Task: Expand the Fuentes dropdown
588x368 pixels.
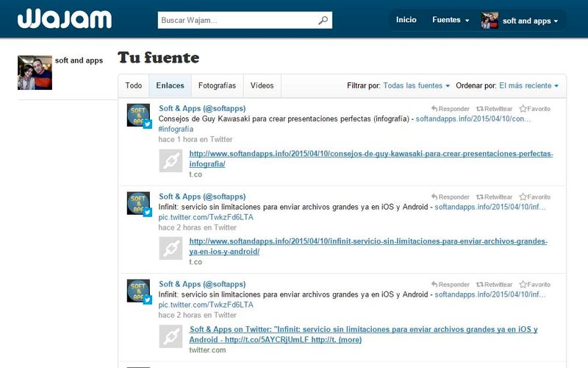Action: click(x=451, y=20)
